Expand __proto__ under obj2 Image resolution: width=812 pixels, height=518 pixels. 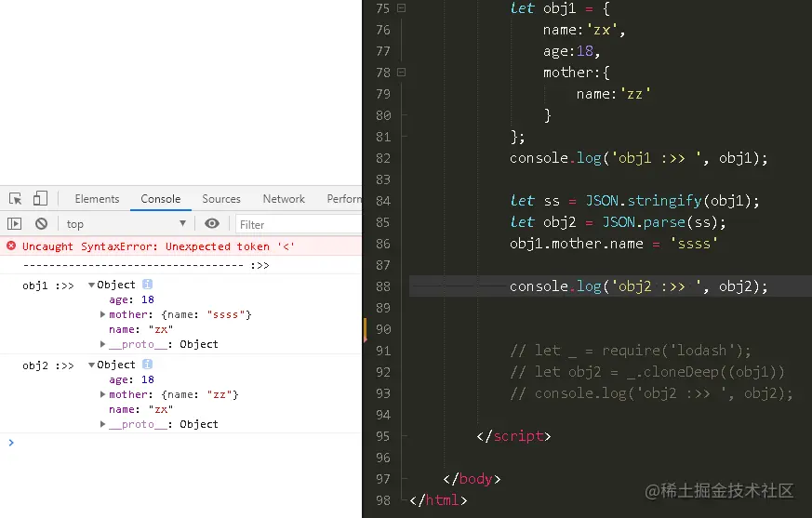tap(102, 424)
